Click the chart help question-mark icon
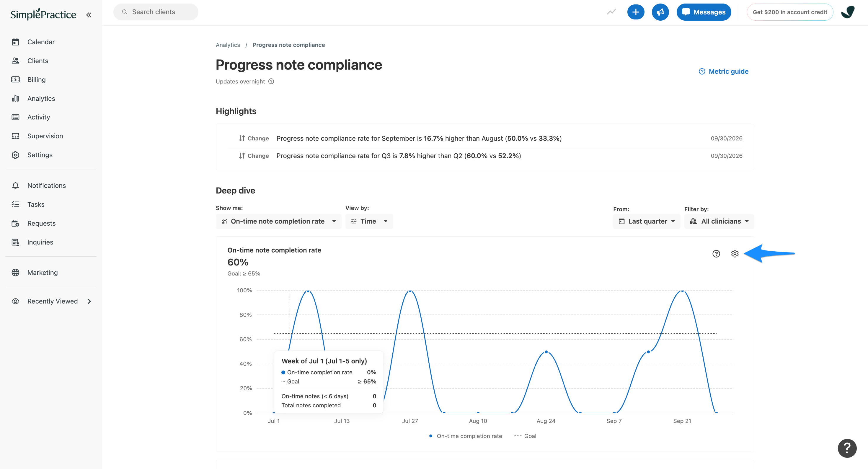The height and width of the screenshot is (469, 868). 716,253
